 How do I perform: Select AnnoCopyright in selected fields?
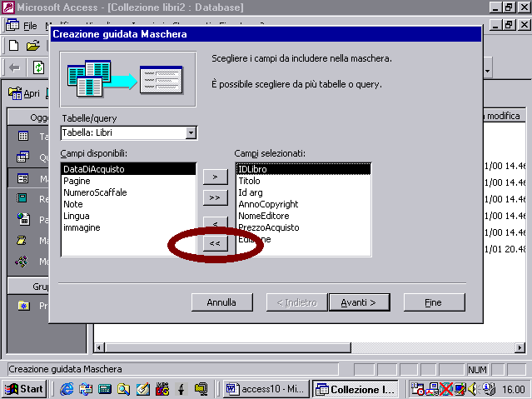pos(303,204)
